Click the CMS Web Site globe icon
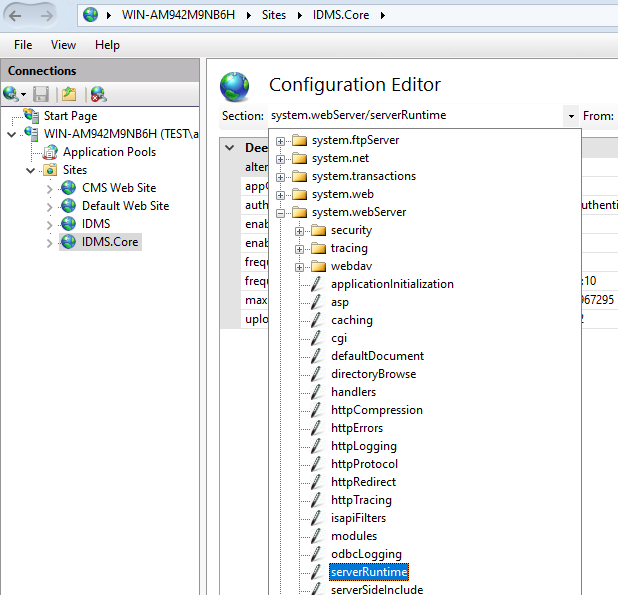Screen dimensions: 618x595 (x=69, y=188)
